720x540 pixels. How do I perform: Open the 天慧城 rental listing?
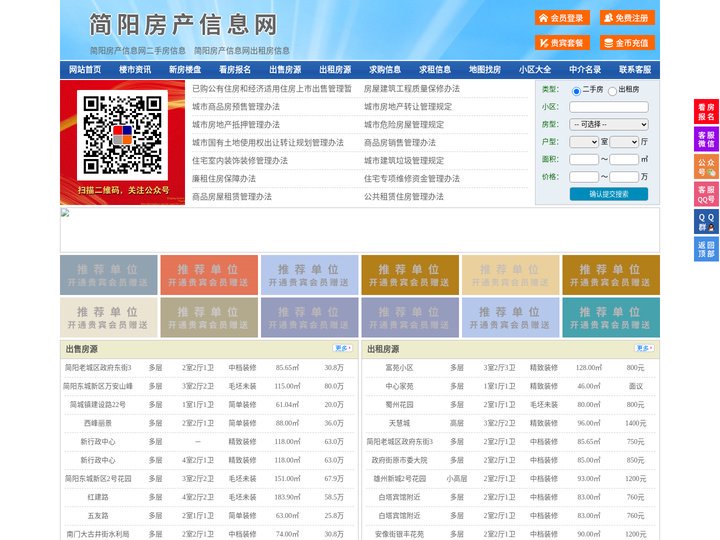point(399,423)
